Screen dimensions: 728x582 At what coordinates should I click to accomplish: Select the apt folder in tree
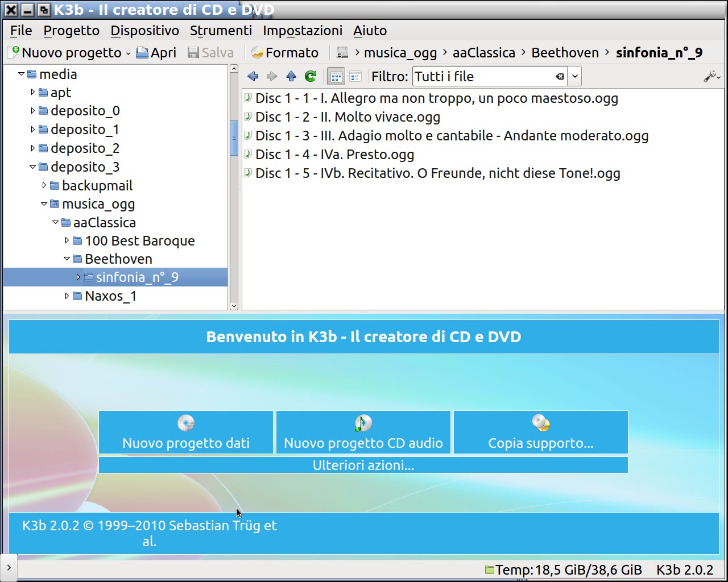60,93
